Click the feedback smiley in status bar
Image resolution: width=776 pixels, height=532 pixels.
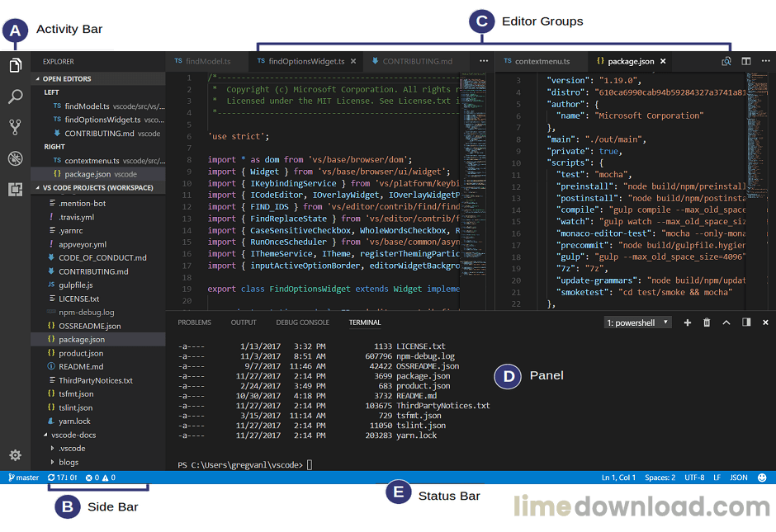point(762,478)
